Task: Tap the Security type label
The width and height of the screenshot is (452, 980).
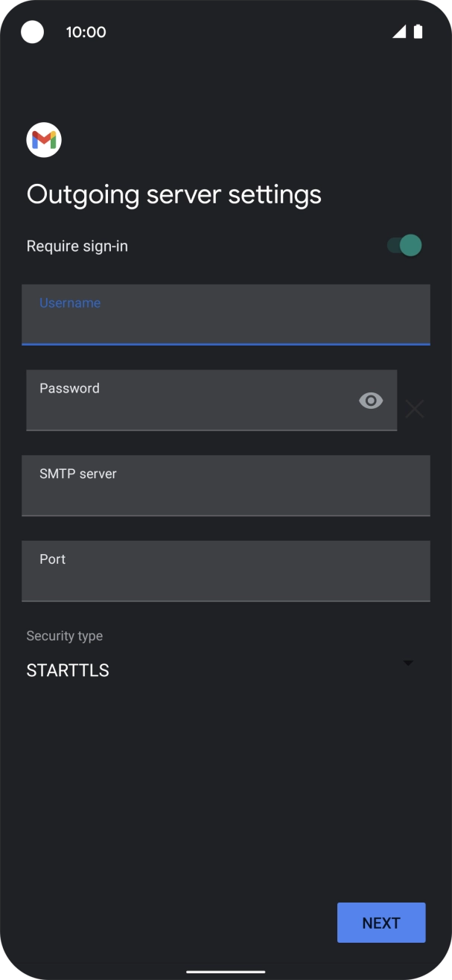Action: (65, 635)
